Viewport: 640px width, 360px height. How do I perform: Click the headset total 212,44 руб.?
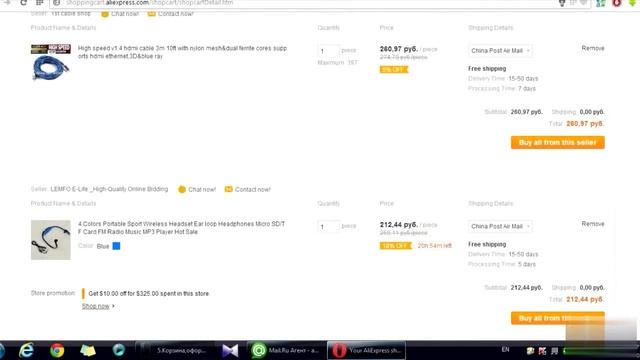585,299
